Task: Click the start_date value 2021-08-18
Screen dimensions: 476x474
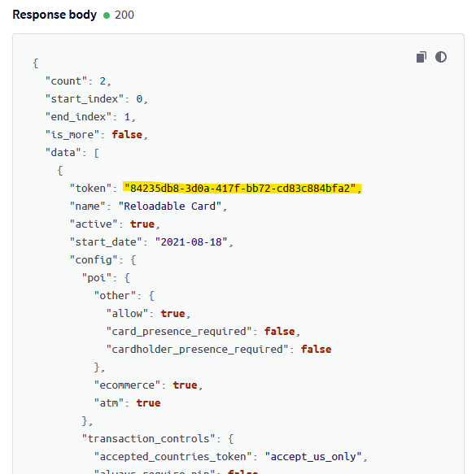Action: point(191,242)
